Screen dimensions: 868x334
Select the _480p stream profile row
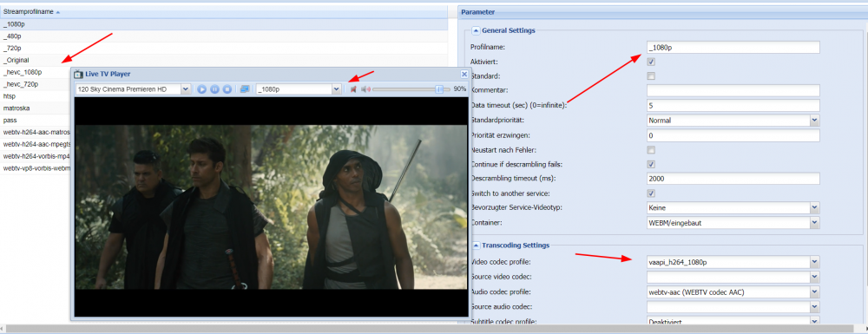pos(224,36)
